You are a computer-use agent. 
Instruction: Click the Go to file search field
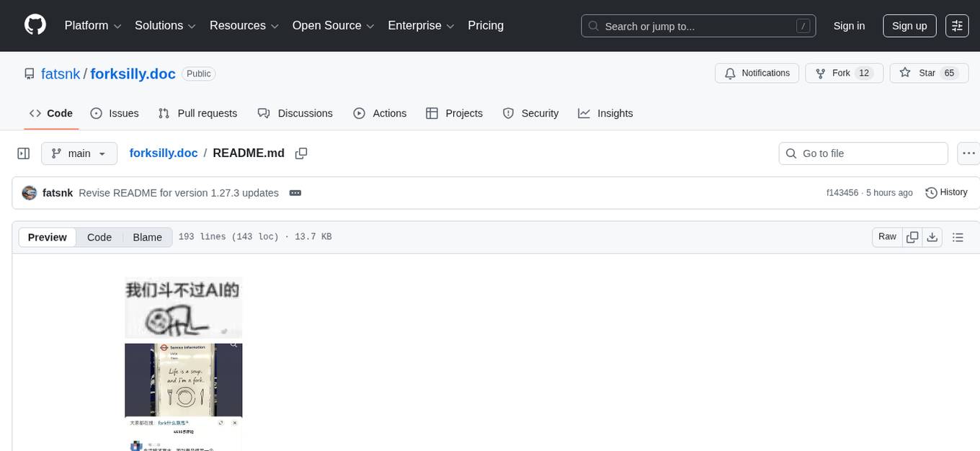(x=863, y=153)
